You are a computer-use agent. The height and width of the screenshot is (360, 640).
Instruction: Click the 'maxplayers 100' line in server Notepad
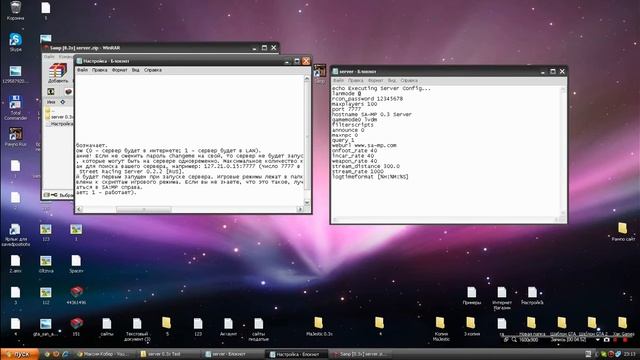pyautogui.click(x=354, y=104)
